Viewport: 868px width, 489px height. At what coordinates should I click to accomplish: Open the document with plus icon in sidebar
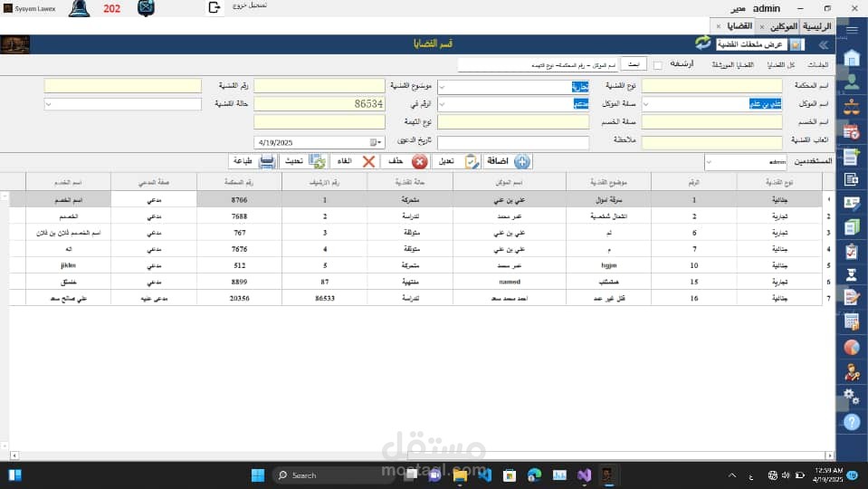[852, 156]
